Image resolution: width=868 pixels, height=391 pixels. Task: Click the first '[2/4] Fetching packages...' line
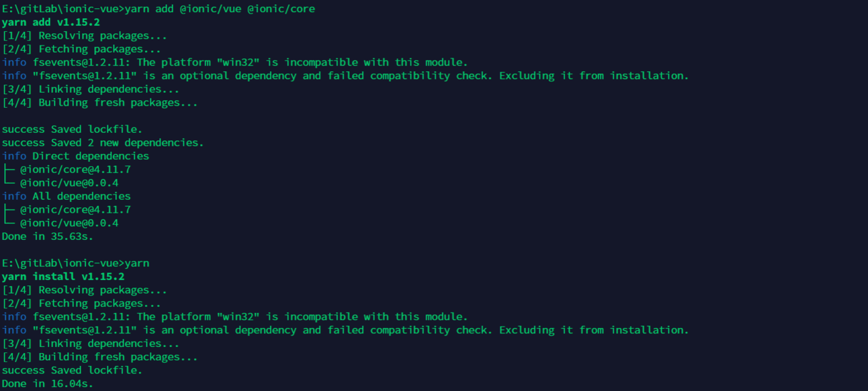coord(81,49)
